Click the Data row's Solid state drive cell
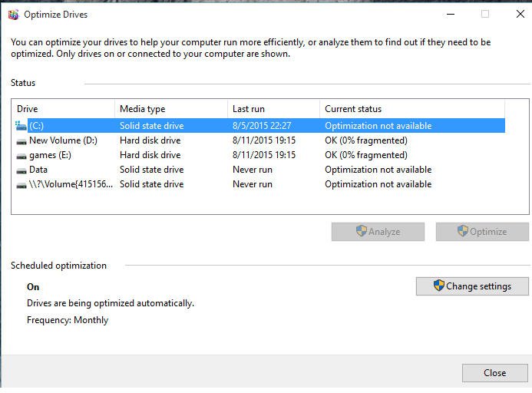The height and width of the screenshot is (393, 532). pyautogui.click(x=152, y=170)
